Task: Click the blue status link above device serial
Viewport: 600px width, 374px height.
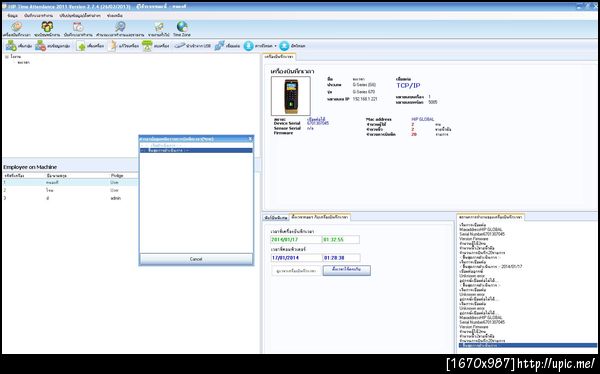Action: (316, 119)
